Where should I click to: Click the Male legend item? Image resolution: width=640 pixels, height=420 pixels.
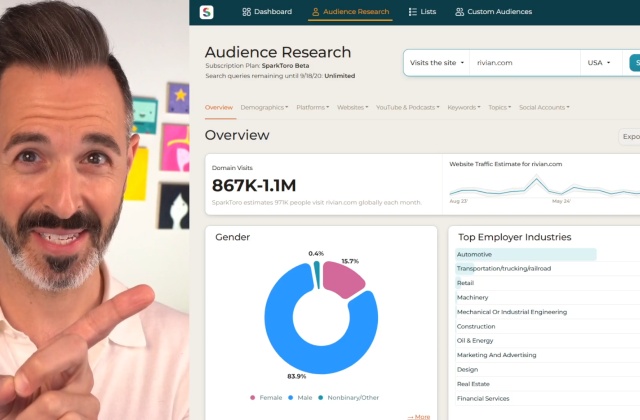(300, 398)
